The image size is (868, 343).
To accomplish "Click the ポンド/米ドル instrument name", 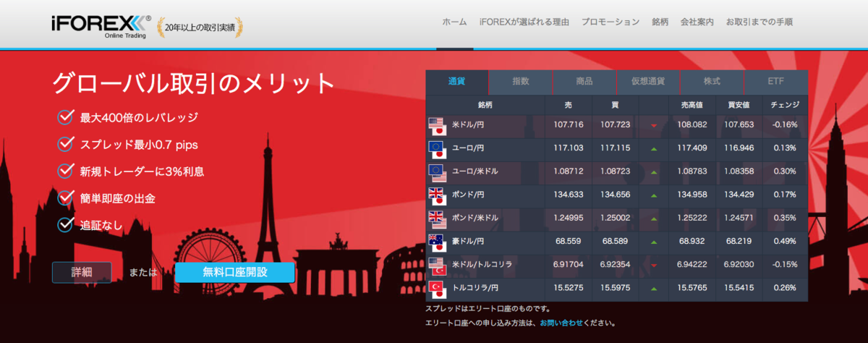I will coord(475,219).
